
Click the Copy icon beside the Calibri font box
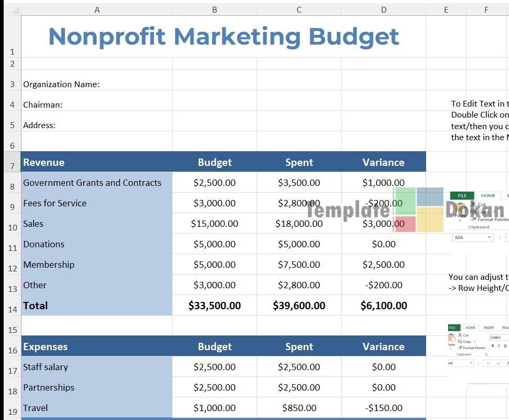click(x=460, y=341)
